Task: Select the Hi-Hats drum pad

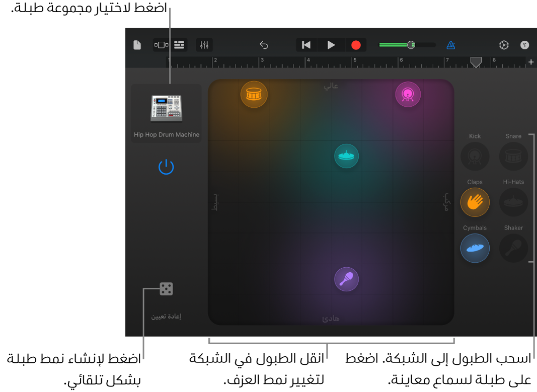Action: click(x=513, y=202)
